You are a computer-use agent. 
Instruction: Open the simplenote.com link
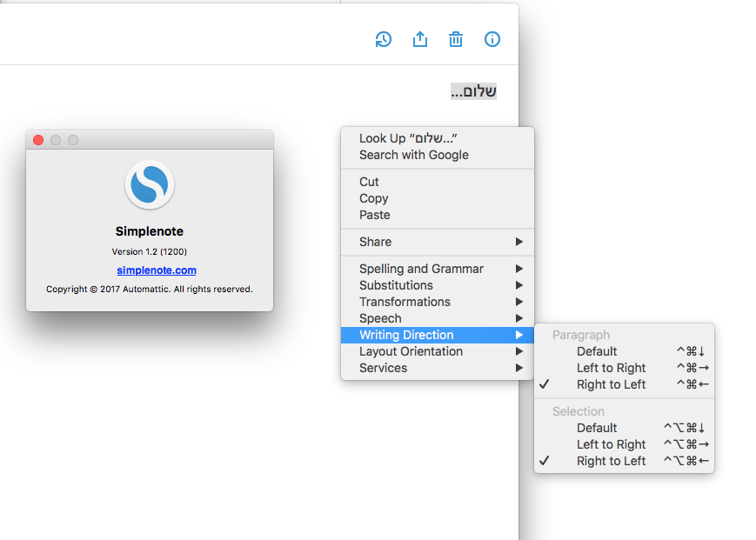[156, 270]
